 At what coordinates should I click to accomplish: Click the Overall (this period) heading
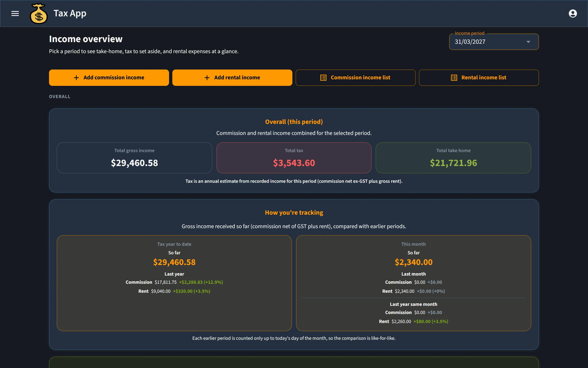pyautogui.click(x=294, y=122)
